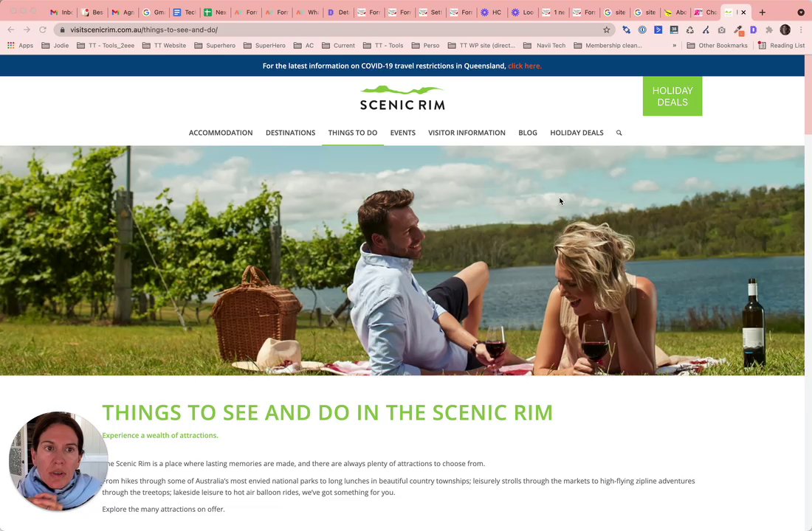Open the tab search dropdown arrow

pyautogui.click(x=801, y=12)
